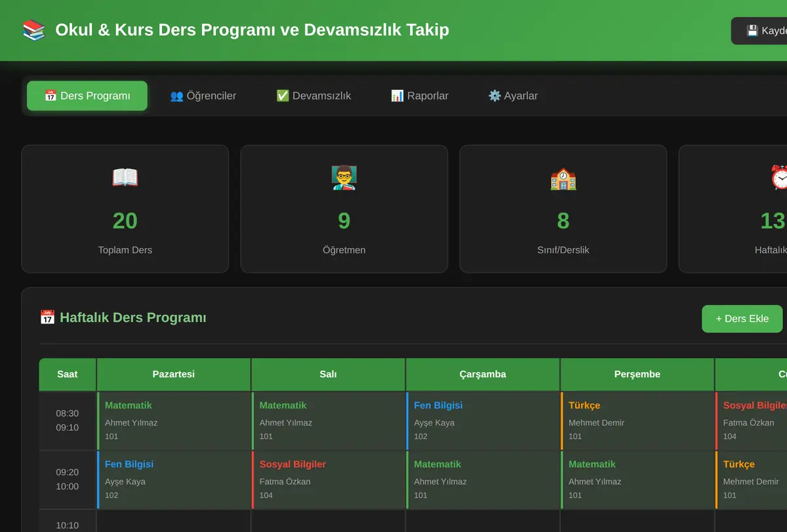
Task: Click the open book icon above Toplam Ders
Action: coord(125,178)
